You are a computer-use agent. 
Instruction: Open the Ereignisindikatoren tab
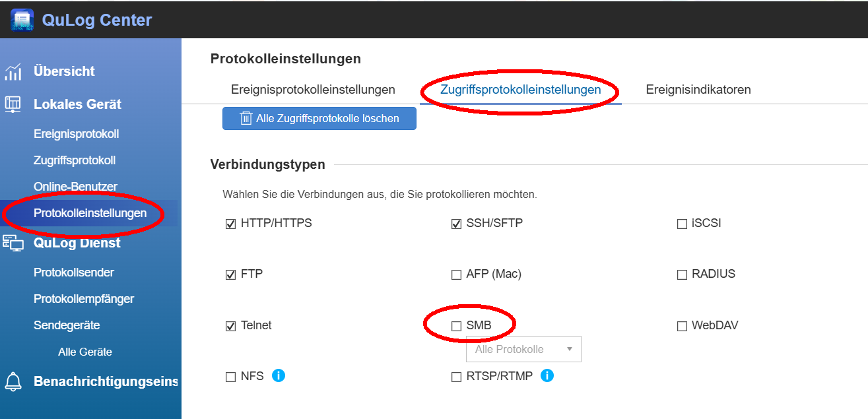point(698,90)
